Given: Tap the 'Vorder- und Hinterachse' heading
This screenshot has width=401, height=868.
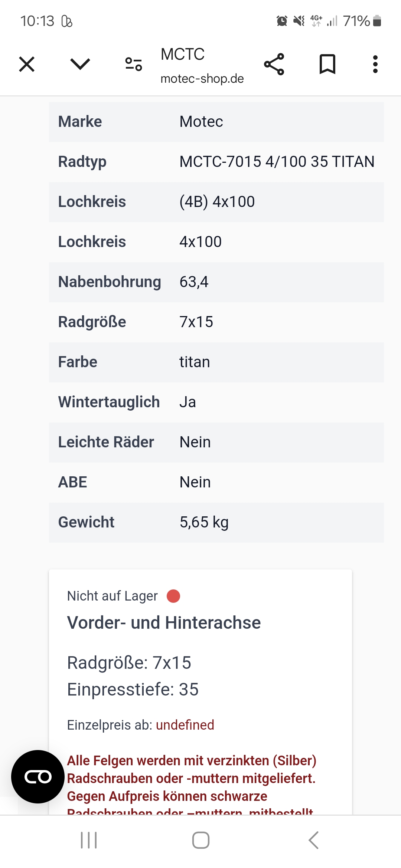Looking at the screenshot, I should pyautogui.click(x=164, y=623).
